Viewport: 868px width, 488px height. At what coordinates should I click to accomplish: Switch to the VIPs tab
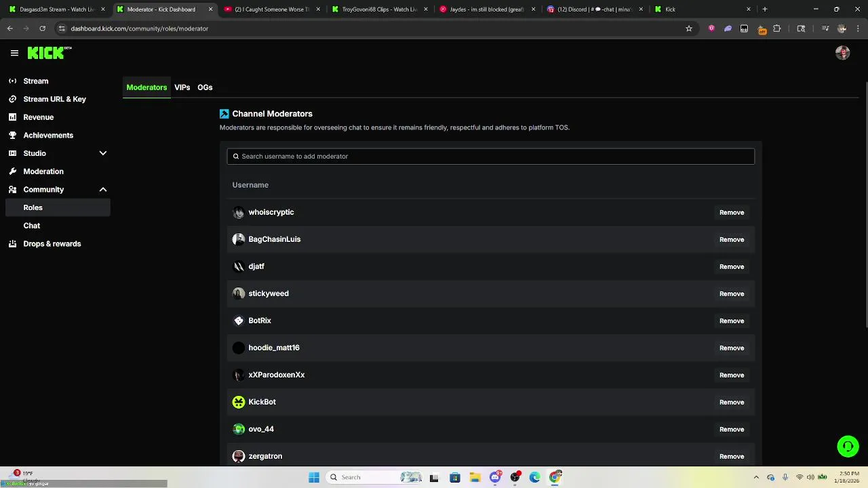(x=182, y=87)
